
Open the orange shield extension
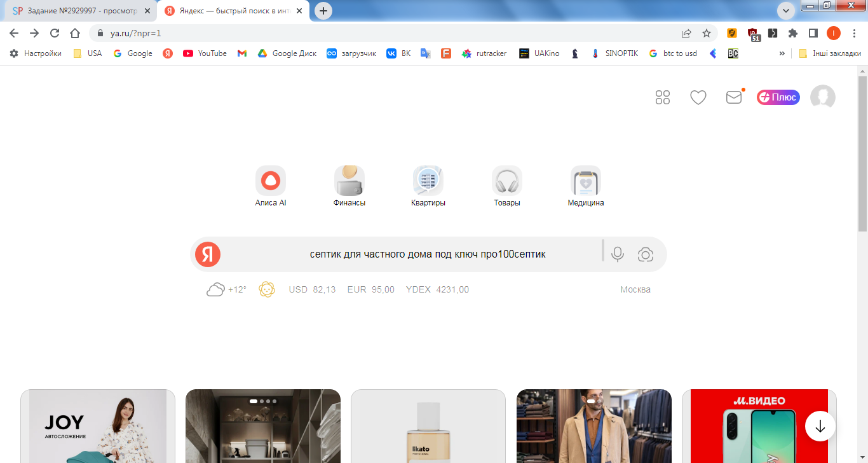(732, 33)
